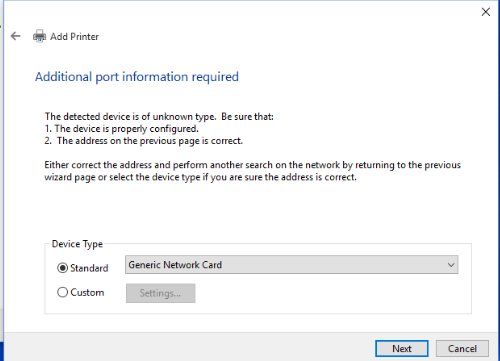
Task: Click the Additional port information required heading
Action: click(x=137, y=77)
